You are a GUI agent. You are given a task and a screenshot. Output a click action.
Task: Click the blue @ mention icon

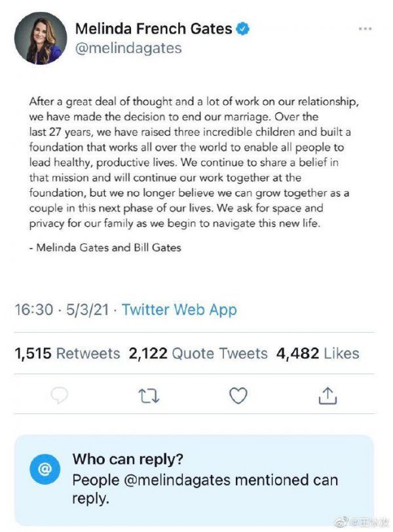click(45, 469)
